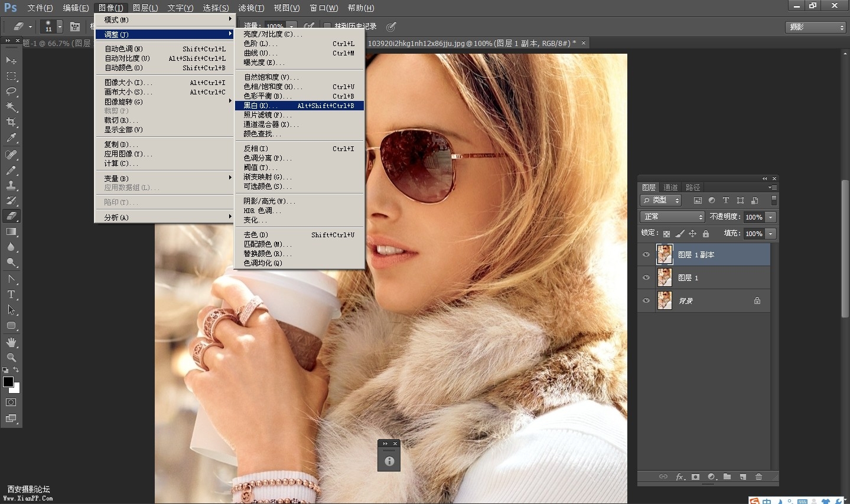Open the Layers panel options menu
Image resolution: width=850 pixels, height=504 pixels.
point(772,187)
